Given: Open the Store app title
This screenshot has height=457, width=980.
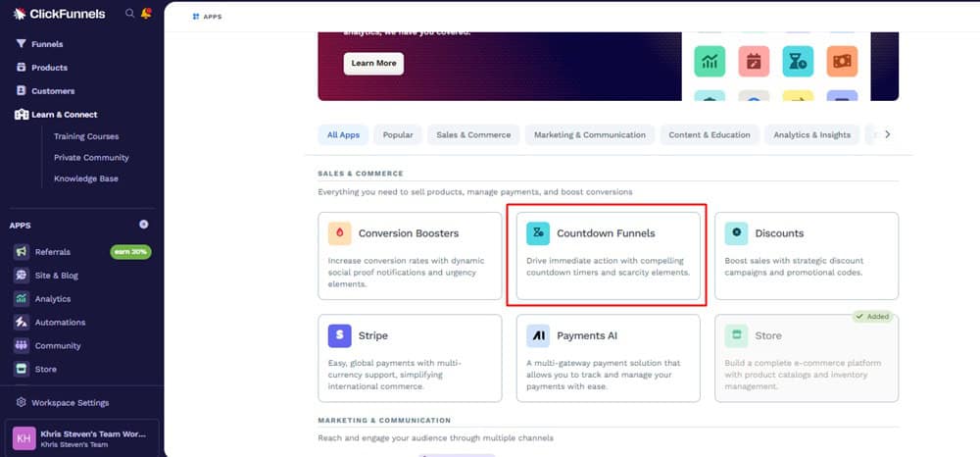Looking at the screenshot, I should tap(768, 335).
